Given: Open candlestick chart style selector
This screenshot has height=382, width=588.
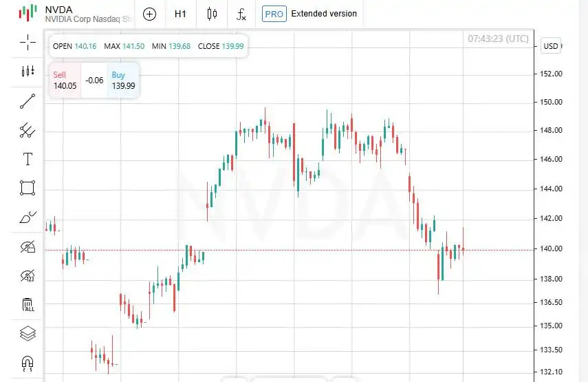Looking at the screenshot, I should coord(211,14).
